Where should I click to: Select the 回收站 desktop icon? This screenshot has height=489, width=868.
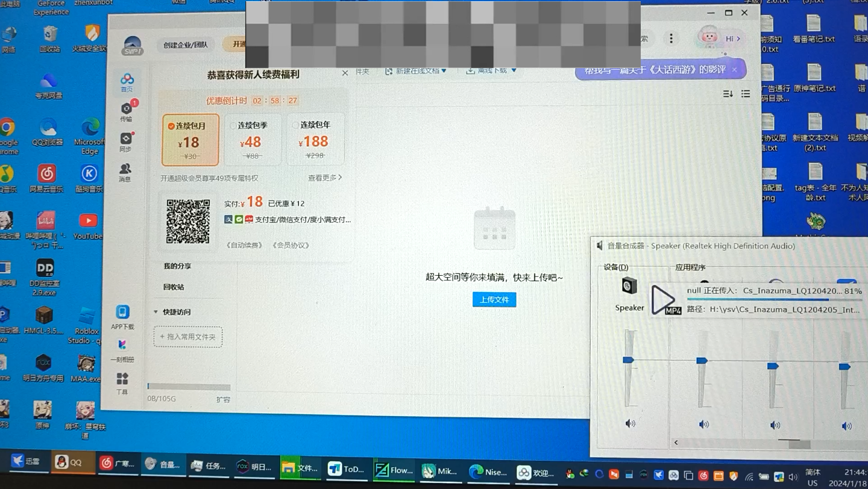click(x=50, y=39)
